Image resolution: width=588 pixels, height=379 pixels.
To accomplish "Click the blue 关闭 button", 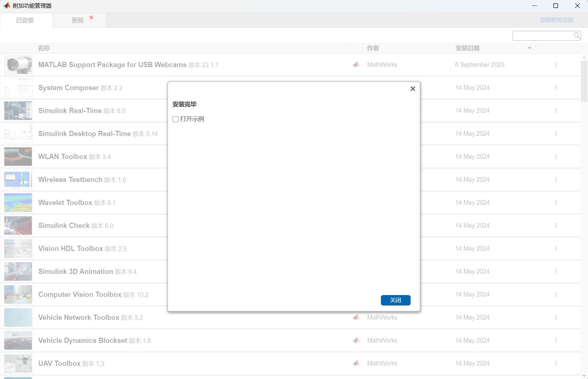I will click(395, 300).
